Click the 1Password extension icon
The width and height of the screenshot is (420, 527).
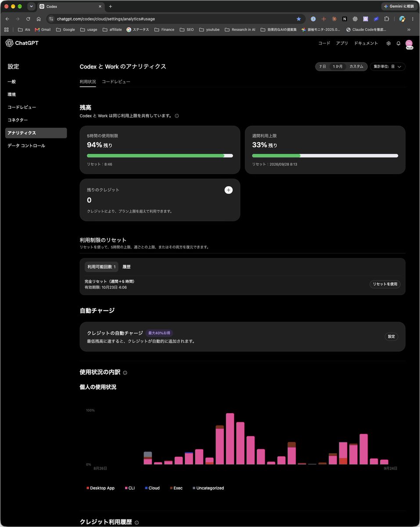tap(313, 19)
